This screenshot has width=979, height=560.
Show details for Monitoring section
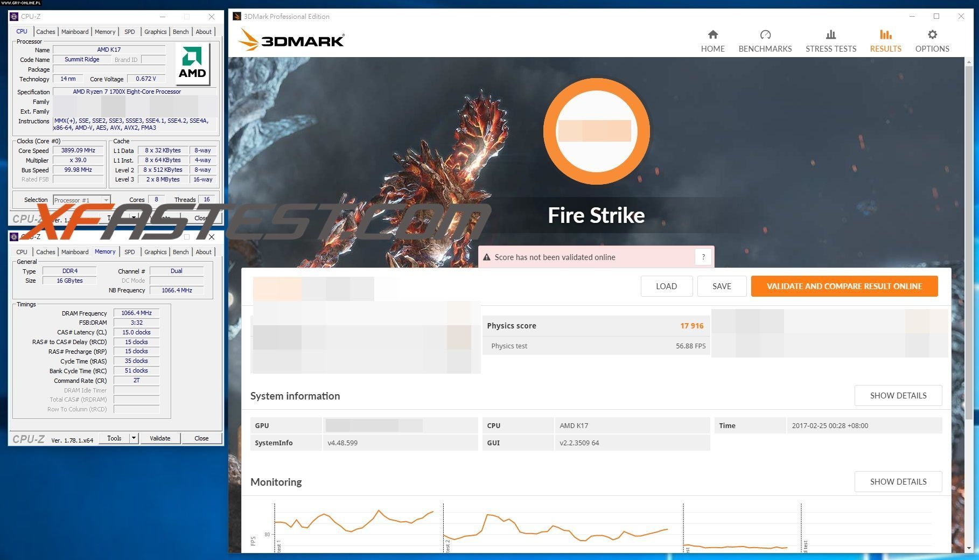898,482
